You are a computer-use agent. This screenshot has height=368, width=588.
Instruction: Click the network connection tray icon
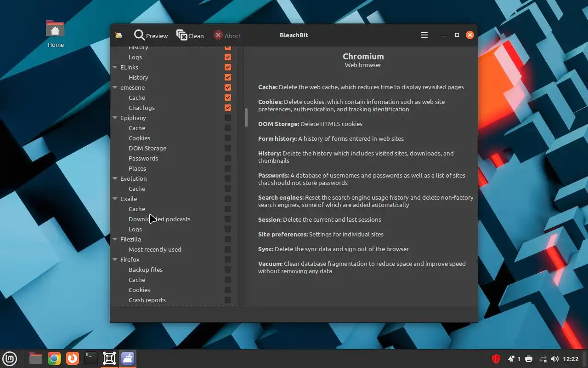[x=543, y=359]
